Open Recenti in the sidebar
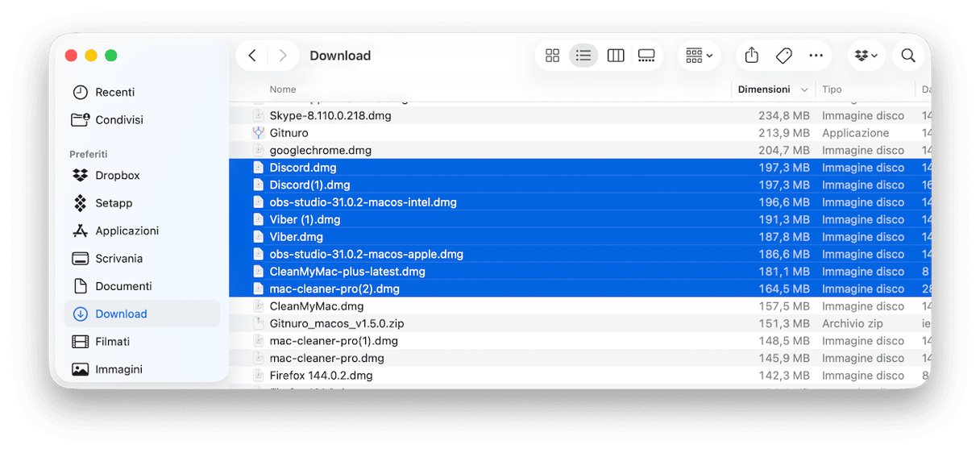The height and width of the screenshot is (453, 980). (x=142, y=92)
